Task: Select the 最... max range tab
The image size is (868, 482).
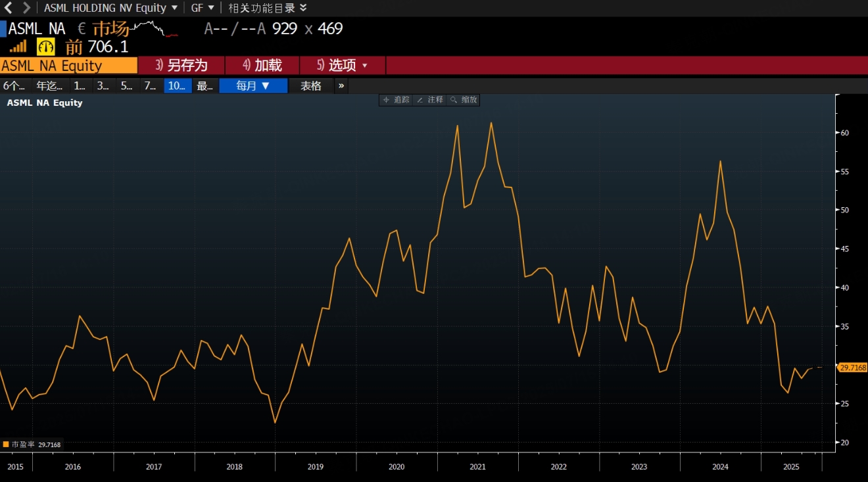Action: point(205,85)
